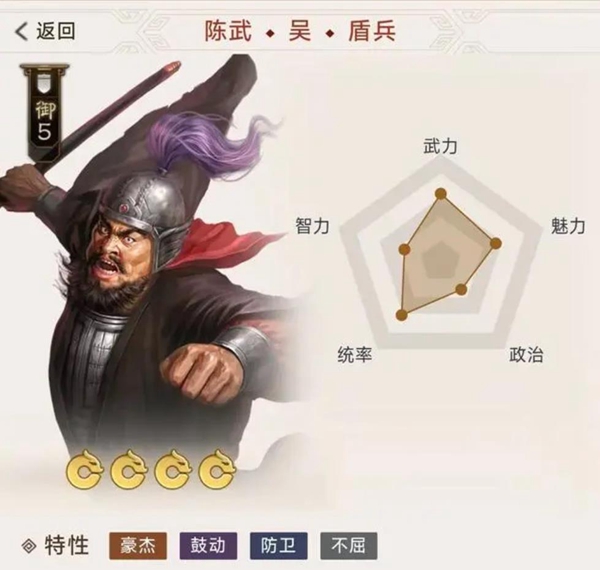This screenshot has width=600, height=570.
Task: Click the third gold dragon coin star
Action: pos(173,470)
